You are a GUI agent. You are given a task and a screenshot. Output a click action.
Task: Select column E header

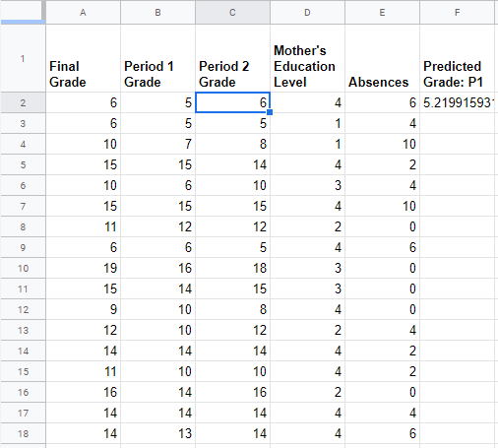382,13
